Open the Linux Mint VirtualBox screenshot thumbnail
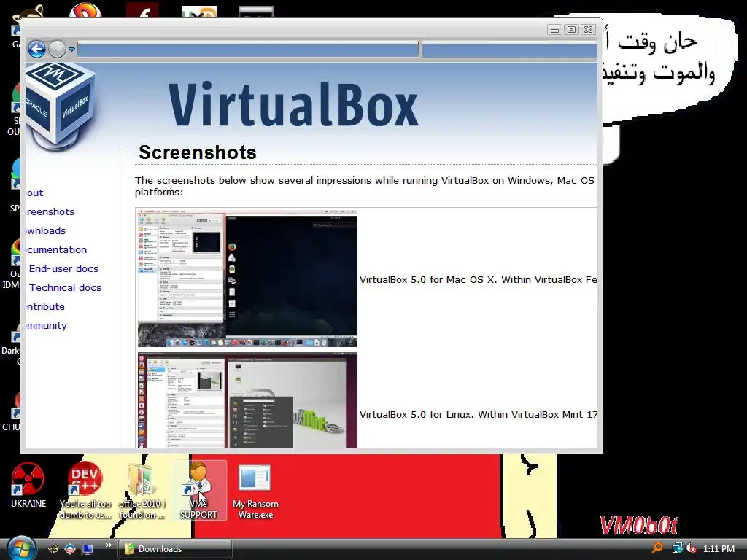This screenshot has height=560, width=747. point(247,400)
